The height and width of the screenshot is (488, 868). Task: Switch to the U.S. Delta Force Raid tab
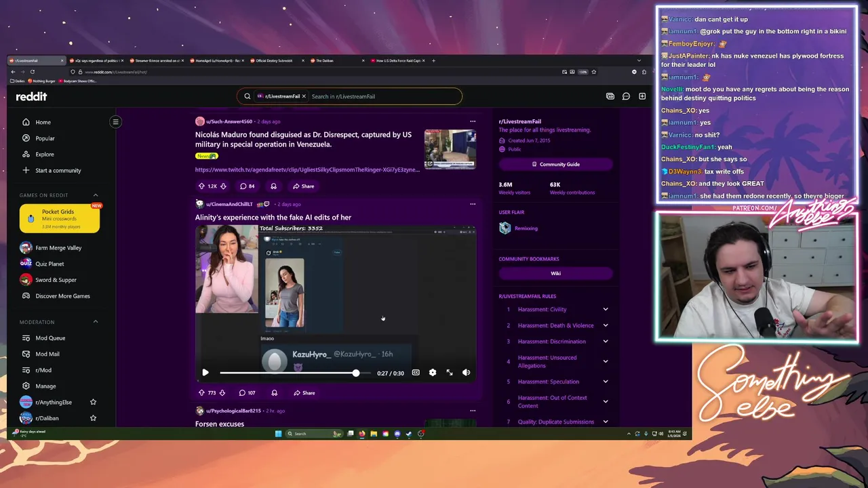click(397, 61)
